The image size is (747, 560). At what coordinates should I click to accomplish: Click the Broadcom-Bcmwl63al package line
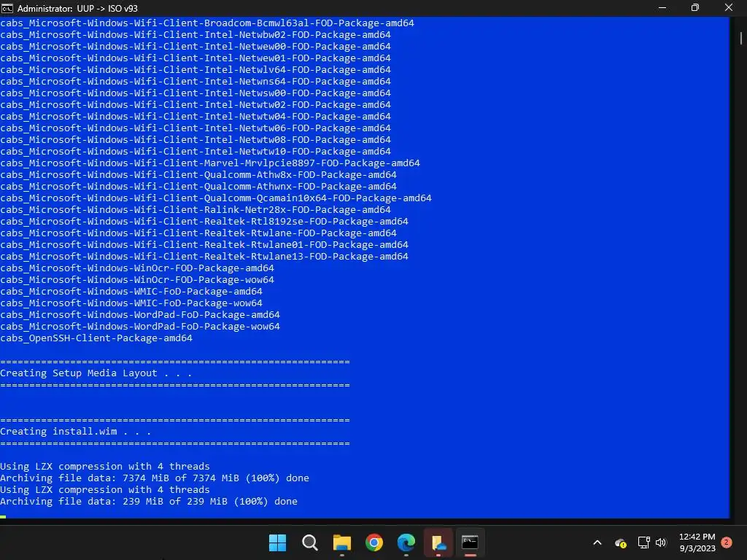(207, 23)
